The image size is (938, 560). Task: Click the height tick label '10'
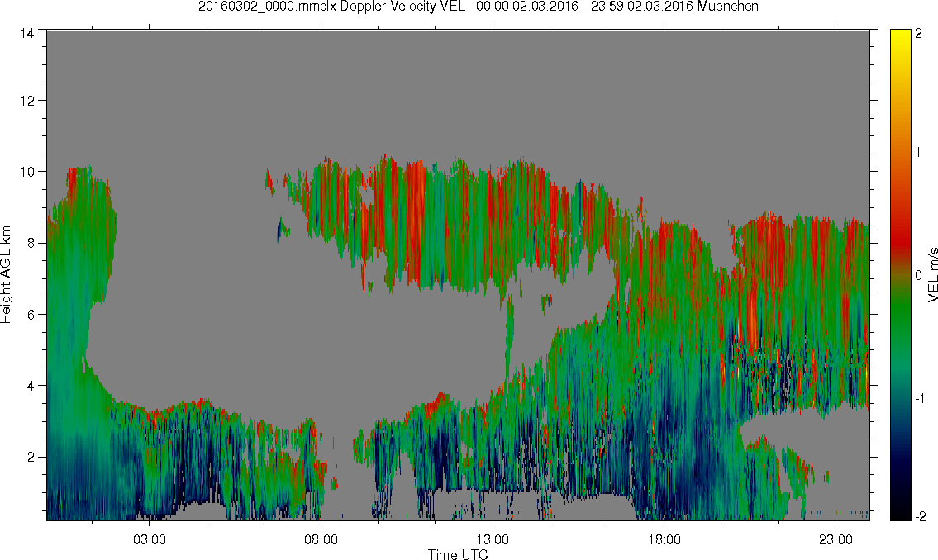(x=27, y=172)
